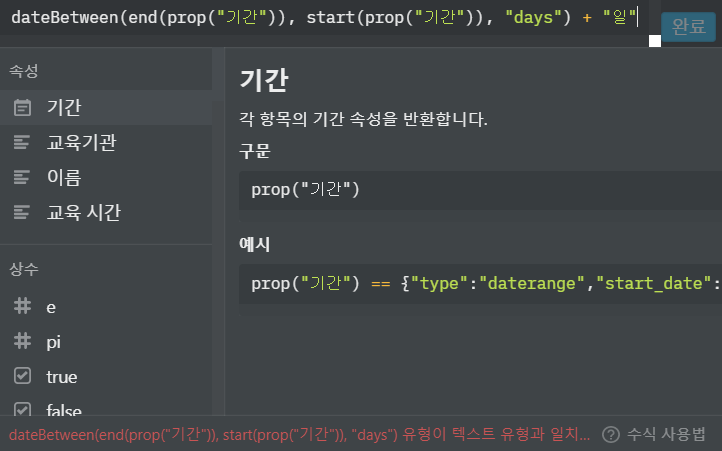
Task: Click the 예시 subheading
Action: point(255,244)
